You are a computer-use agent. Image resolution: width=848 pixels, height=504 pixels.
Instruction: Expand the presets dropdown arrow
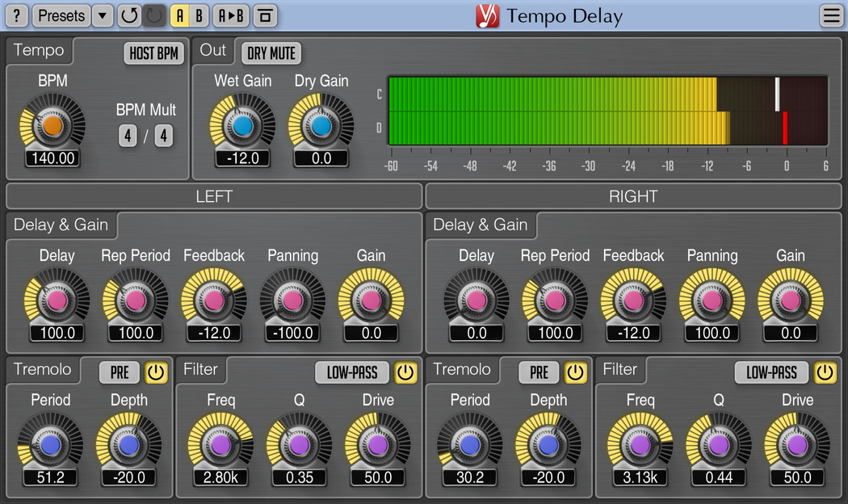pyautogui.click(x=103, y=15)
